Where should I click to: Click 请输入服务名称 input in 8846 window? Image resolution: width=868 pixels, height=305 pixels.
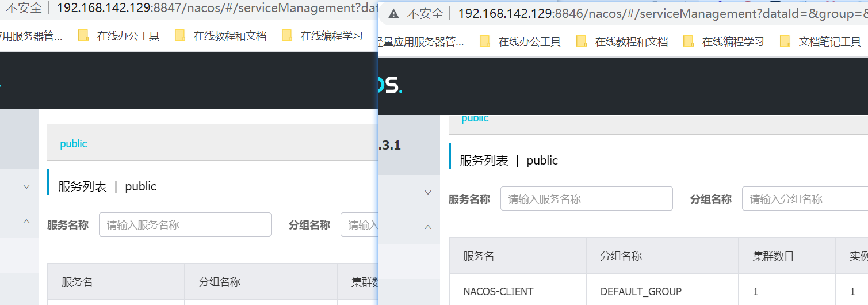(587, 199)
